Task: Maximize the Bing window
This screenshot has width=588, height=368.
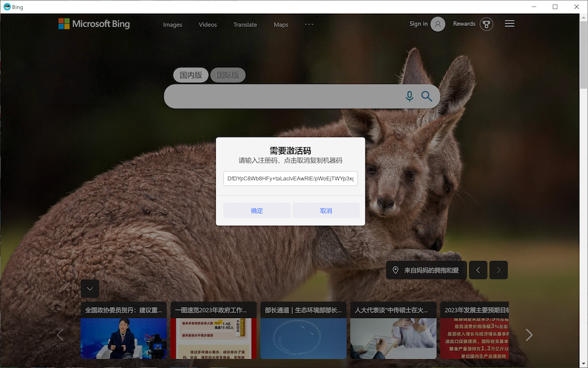Action: tap(555, 6)
